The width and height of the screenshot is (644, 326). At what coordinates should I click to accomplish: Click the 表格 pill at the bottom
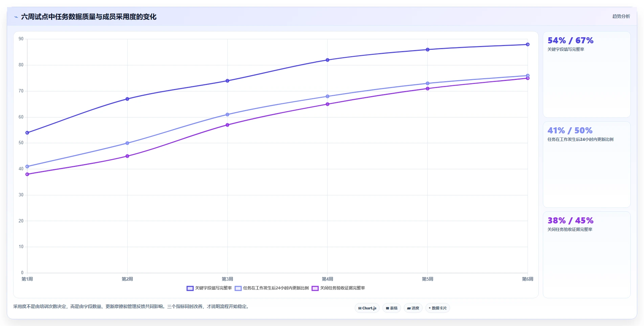pos(392,308)
